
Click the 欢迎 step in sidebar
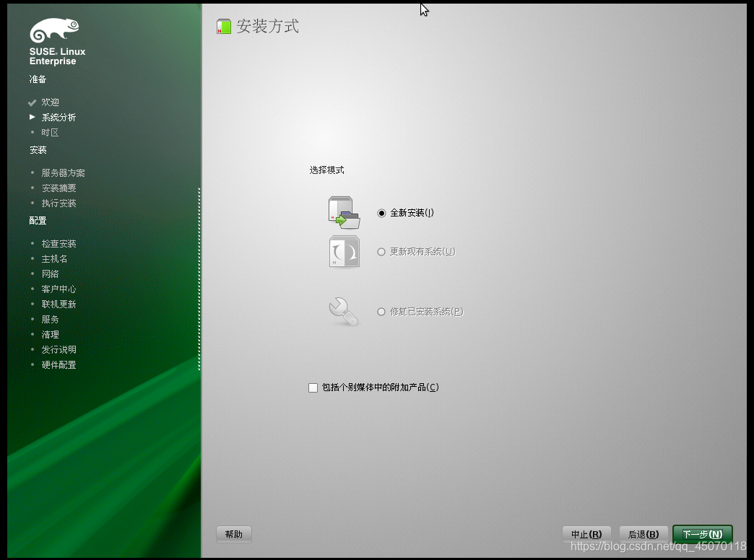click(x=50, y=102)
